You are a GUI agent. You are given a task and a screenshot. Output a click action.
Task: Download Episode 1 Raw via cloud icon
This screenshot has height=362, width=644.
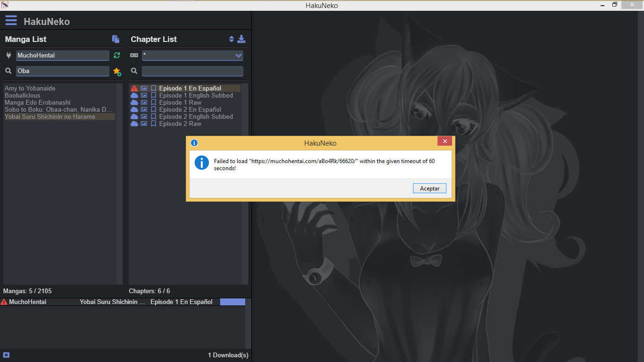(134, 102)
